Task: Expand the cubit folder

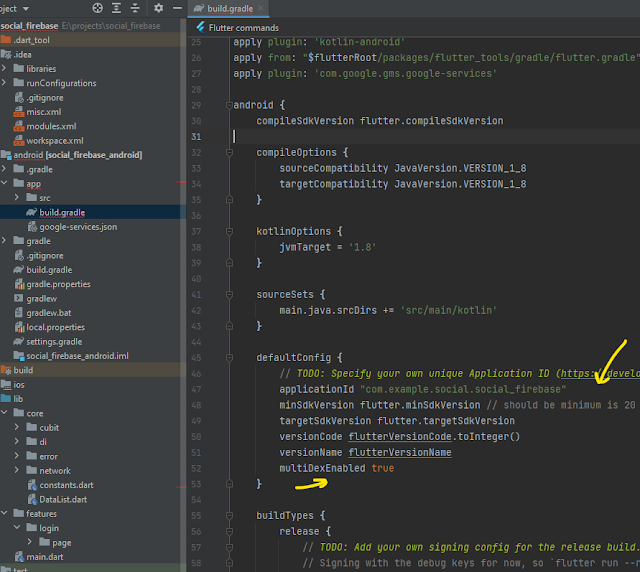Action: tap(19, 427)
